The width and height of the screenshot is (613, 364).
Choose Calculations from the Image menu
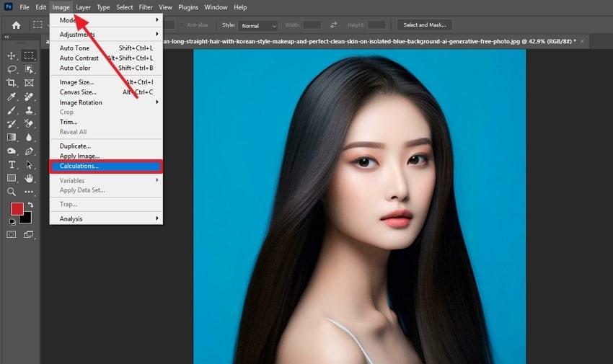[106, 166]
